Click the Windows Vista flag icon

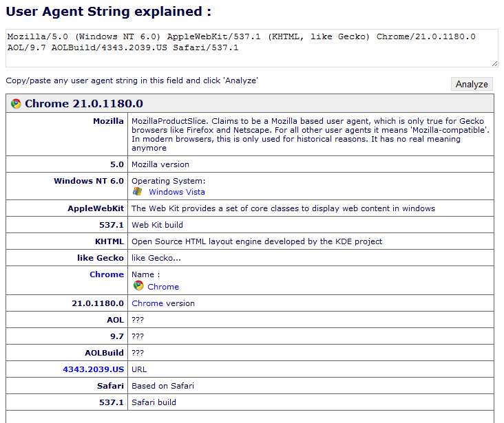click(137, 191)
